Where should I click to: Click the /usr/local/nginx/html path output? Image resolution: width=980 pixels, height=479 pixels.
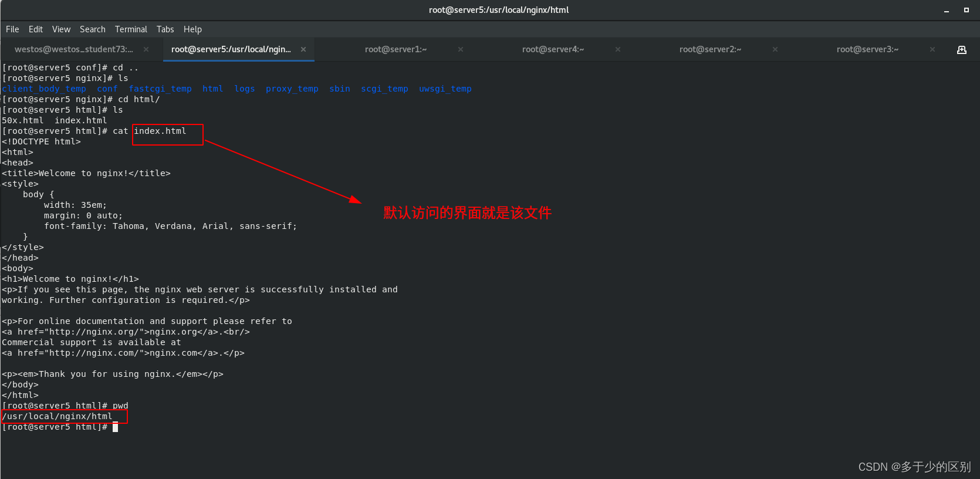[x=57, y=416]
